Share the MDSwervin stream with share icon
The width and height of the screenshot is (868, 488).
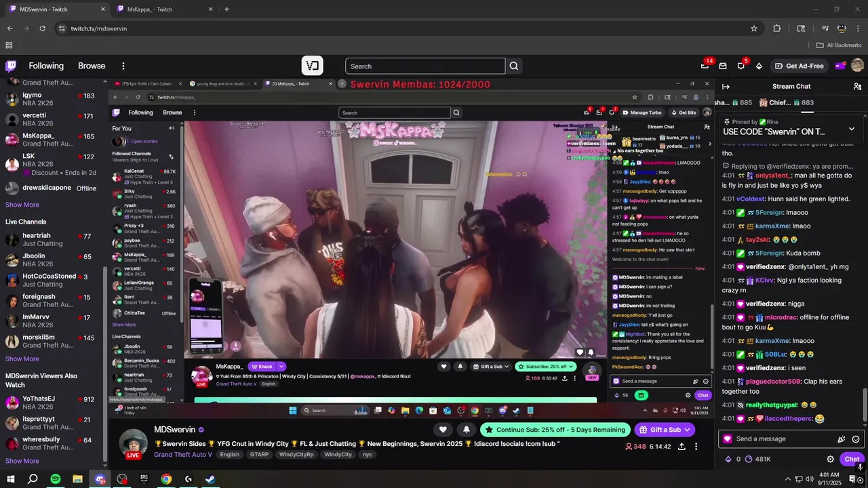(681, 447)
